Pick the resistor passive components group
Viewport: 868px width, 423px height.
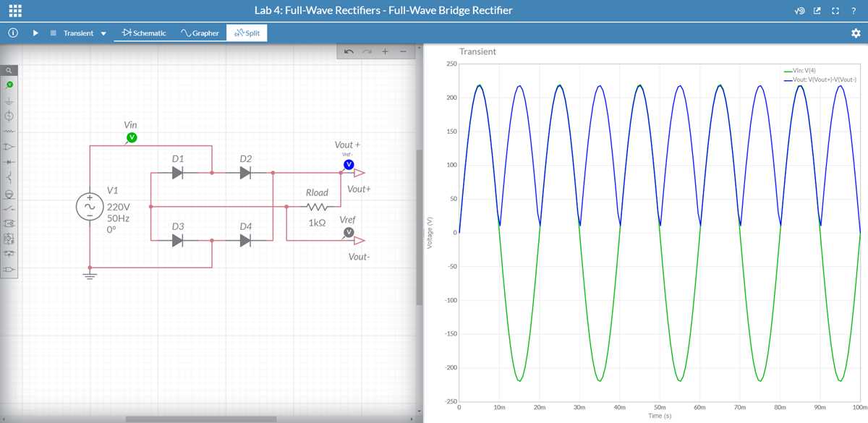[x=9, y=132]
